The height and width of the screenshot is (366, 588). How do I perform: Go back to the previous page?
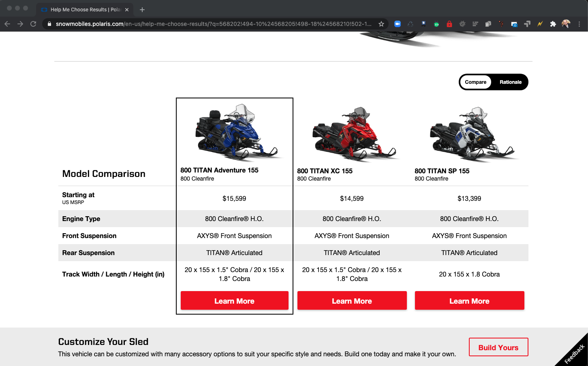pos(7,24)
